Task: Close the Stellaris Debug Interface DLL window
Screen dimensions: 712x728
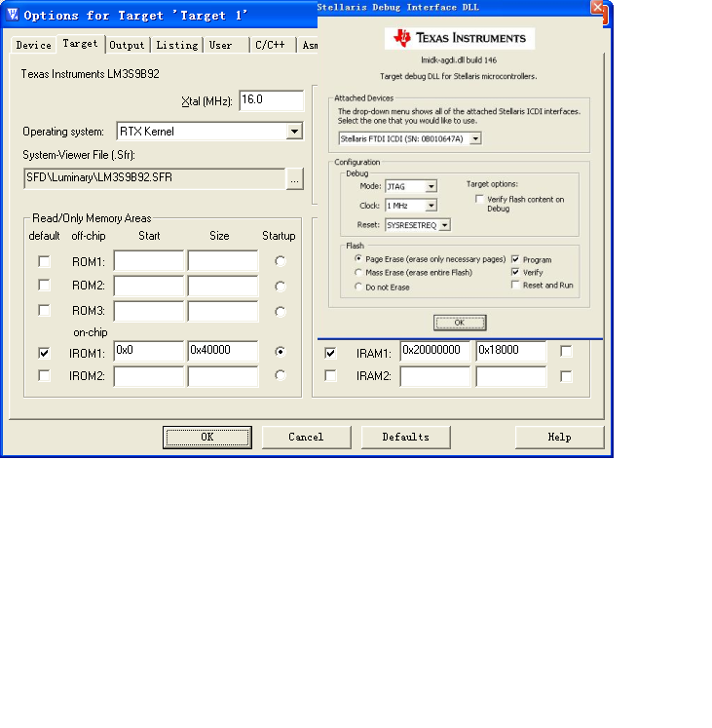Action: pos(597,7)
